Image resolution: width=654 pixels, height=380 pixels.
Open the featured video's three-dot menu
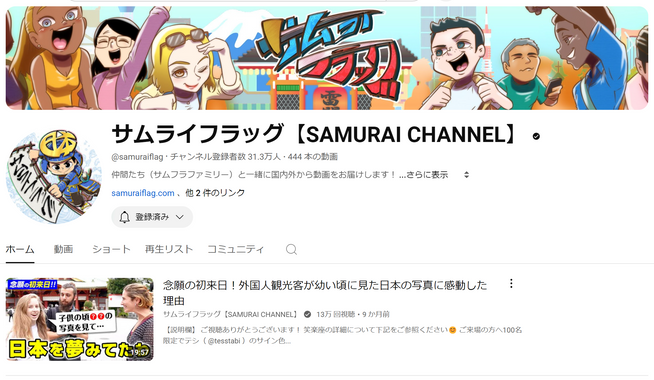click(511, 284)
